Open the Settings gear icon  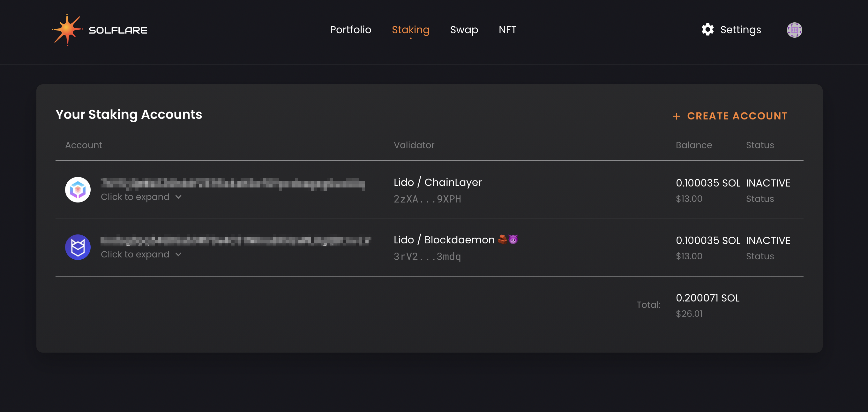tap(707, 30)
